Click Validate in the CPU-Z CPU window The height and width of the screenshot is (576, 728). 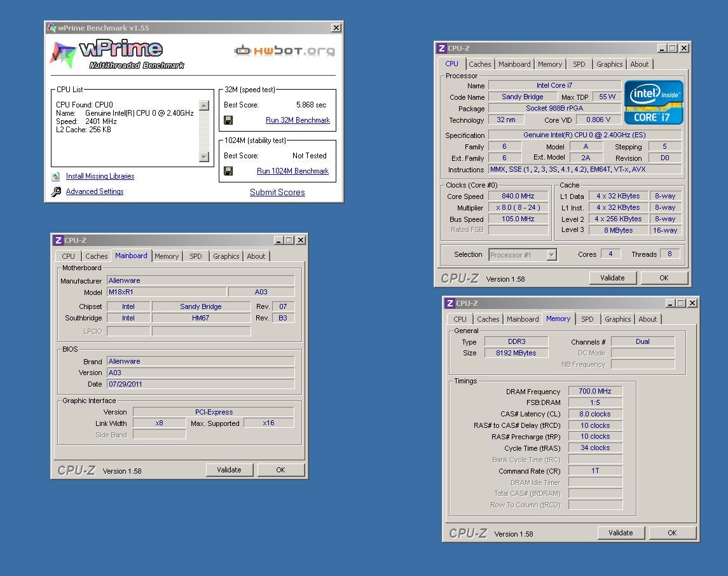pyautogui.click(x=612, y=278)
